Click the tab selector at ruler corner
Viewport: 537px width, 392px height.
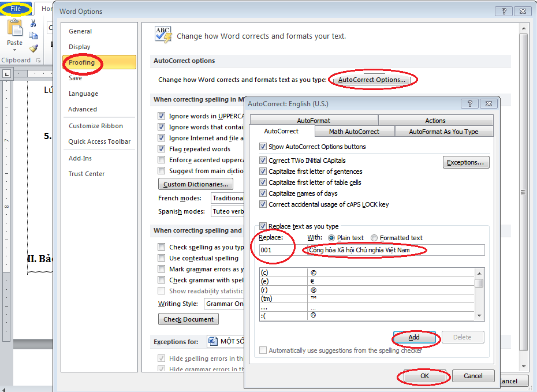coord(7,73)
